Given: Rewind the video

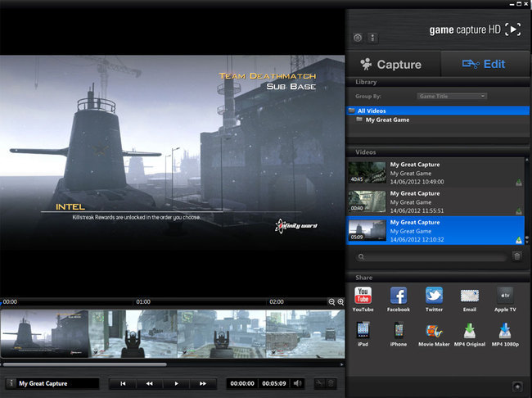Looking at the screenshot, I should click(149, 383).
